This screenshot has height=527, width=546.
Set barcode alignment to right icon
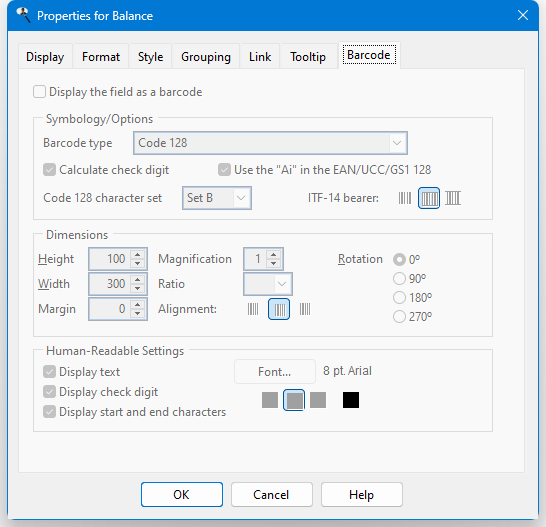[x=305, y=309]
